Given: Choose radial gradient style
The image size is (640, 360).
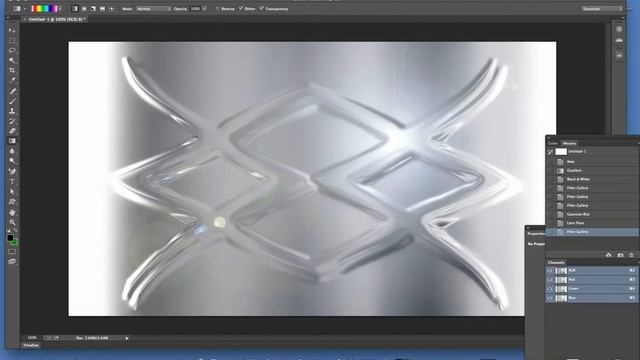Looking at the screenshot, I should (84, 9).
